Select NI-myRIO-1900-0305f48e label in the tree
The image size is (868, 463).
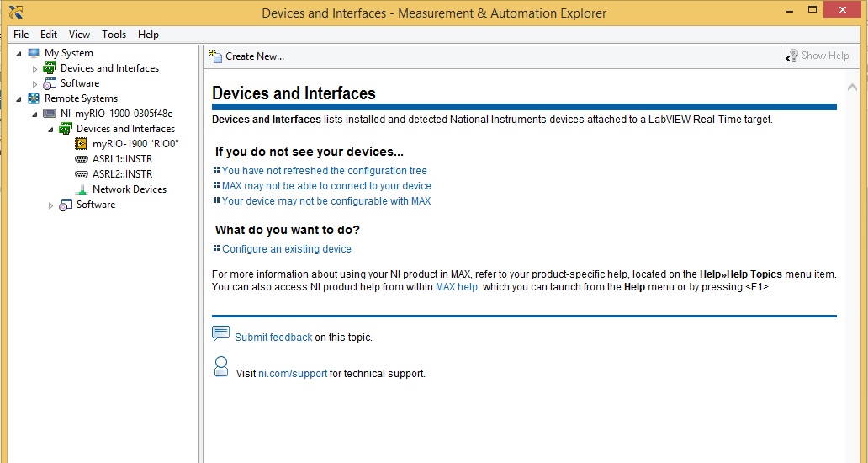coord(116,114)
